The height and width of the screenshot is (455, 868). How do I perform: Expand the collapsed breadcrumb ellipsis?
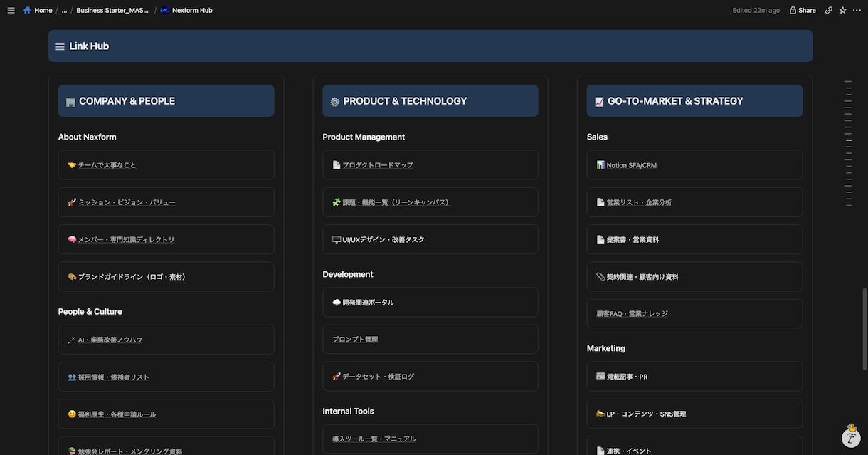tap(64, 10)
